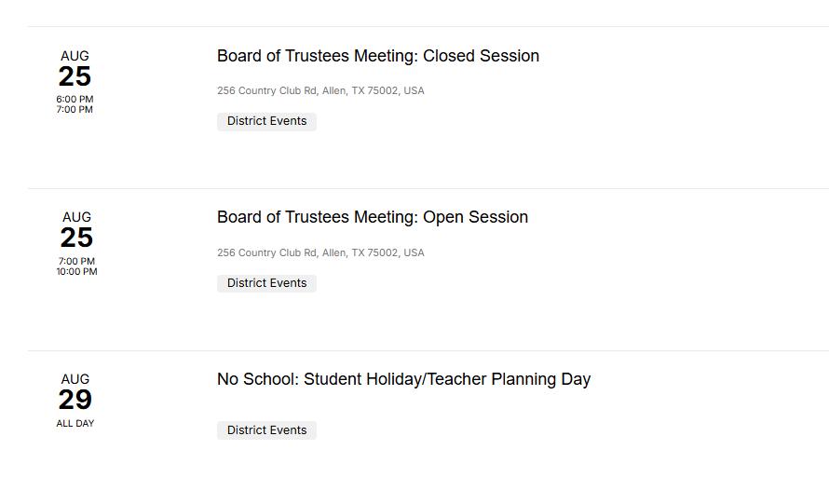The height and width of the screenshot is (504, 829).
Task: Open Board of Trustees Meeting: Closed Session
Action: (377, 56)
